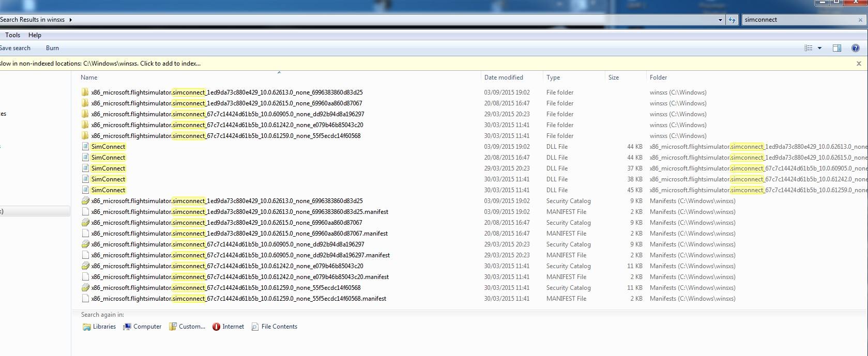The image size is (868, 356).
Task: Select folder name ending 69960aa860d87067
Action: click(226, 103)
